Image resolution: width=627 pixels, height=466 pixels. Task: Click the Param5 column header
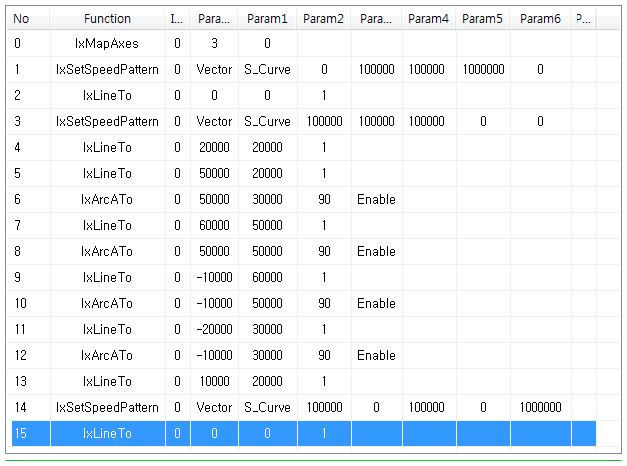tap(482, 19)
